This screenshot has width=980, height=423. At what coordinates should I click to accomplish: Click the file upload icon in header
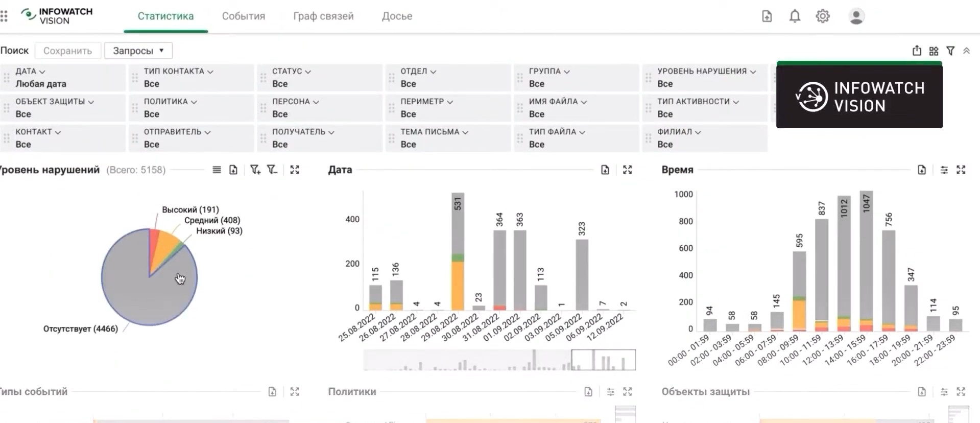tap(767, 16)
